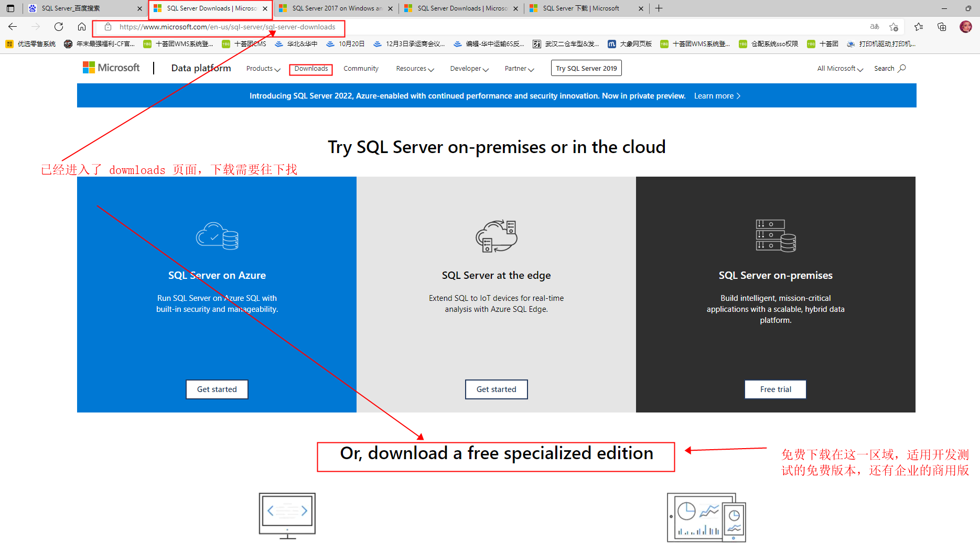View site information lock icon
980x543 pixels.
pos(108,27)
